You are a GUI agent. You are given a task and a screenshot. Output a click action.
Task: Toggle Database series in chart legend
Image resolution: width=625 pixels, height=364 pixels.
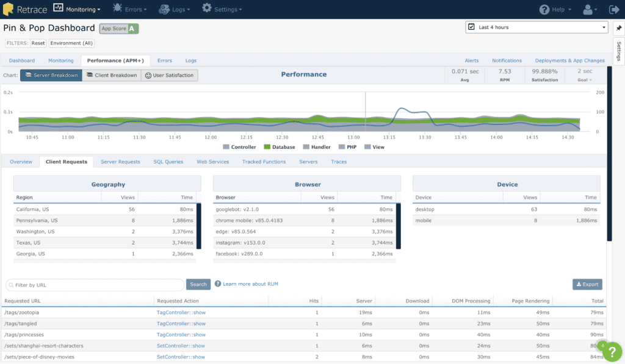[280, 147]
